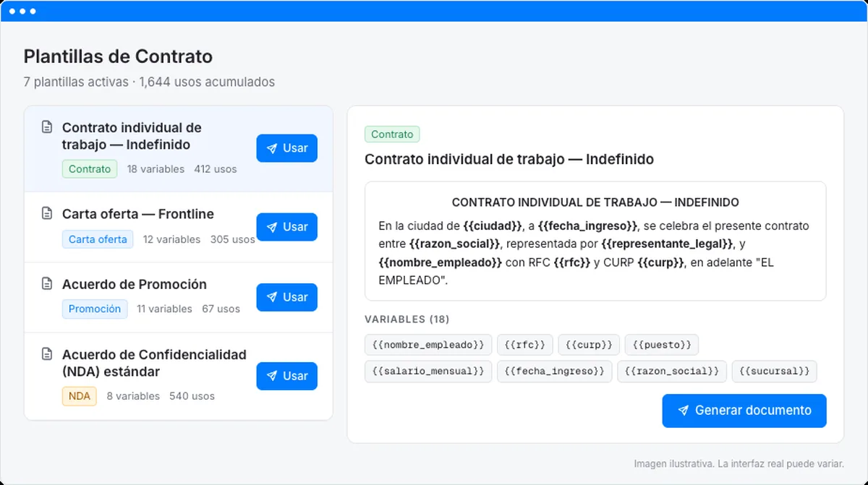Click the {{ciudad}} placeholder in the contract text
Screen dimensions: 868x485
(x=493, y=226)
